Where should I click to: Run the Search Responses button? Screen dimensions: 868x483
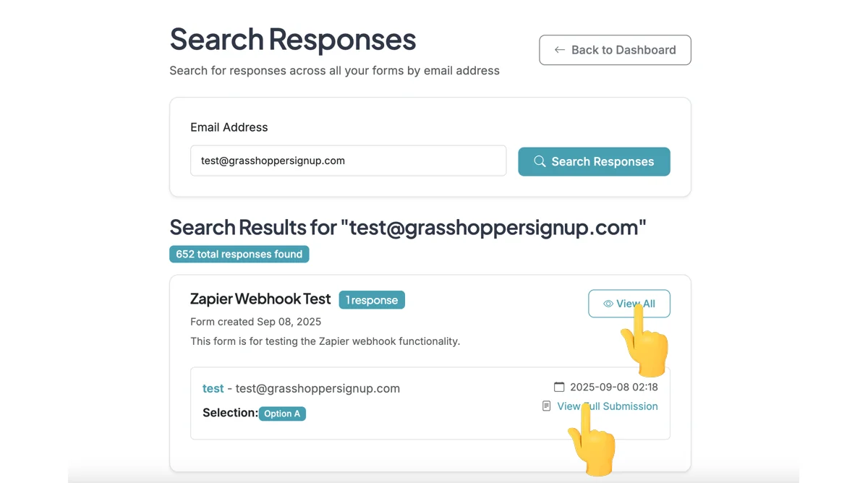594,161
